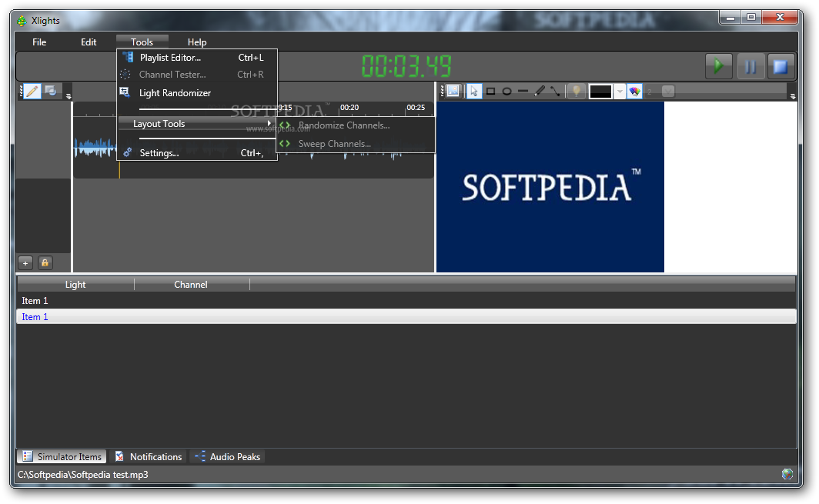Click the Softpedia simulator preview image
The image size is (819, 504).
pyautogui.click(x=550, y=187)
